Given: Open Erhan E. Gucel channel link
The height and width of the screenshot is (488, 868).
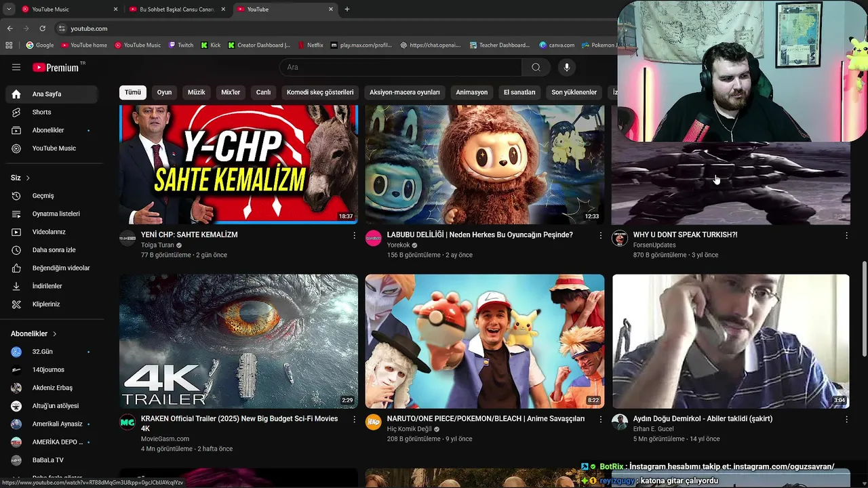Looking at the screenshot, I should (654, 429).
